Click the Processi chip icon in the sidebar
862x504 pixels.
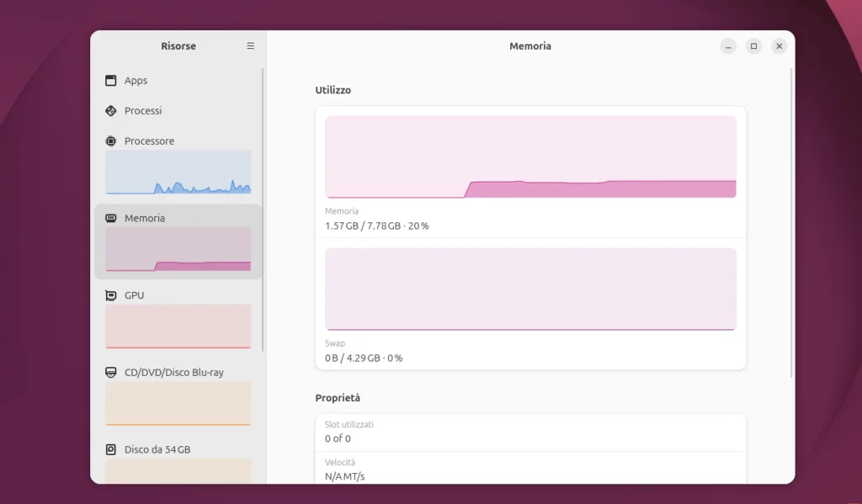(x=109, y=110)
